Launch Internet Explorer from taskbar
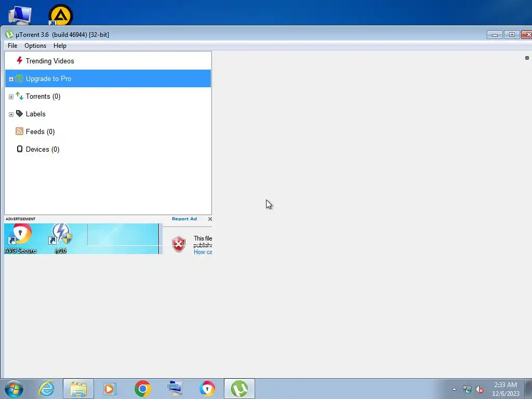Viewport: 532px width, 399px height. (46, 389)
